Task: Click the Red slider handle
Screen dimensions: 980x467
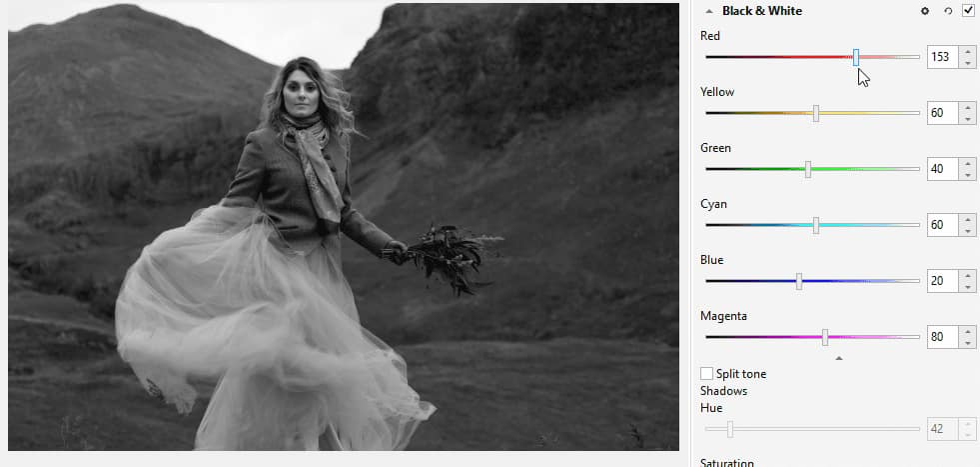Action: pyautogui.click(x=856, y=57)
